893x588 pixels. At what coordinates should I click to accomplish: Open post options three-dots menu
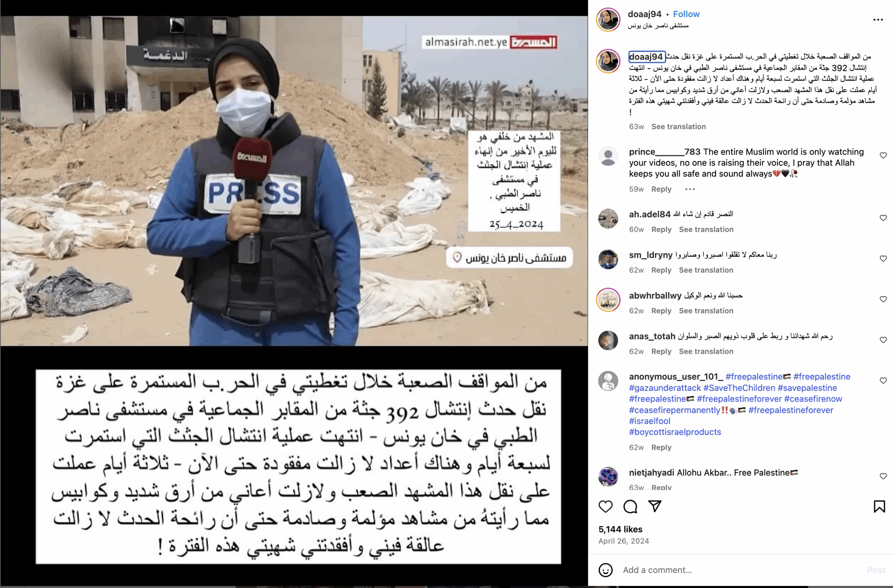(x=878, y=20)
